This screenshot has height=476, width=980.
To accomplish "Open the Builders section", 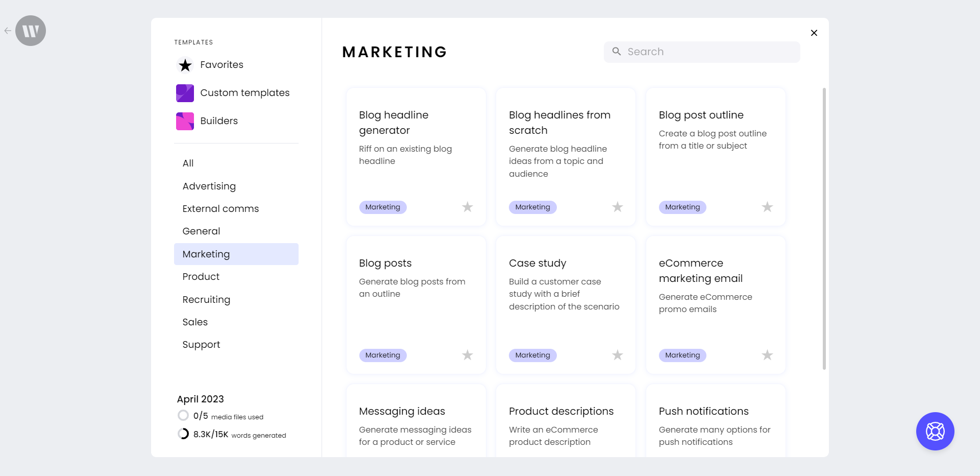I will pyautogui.click(x=219, y=121).
